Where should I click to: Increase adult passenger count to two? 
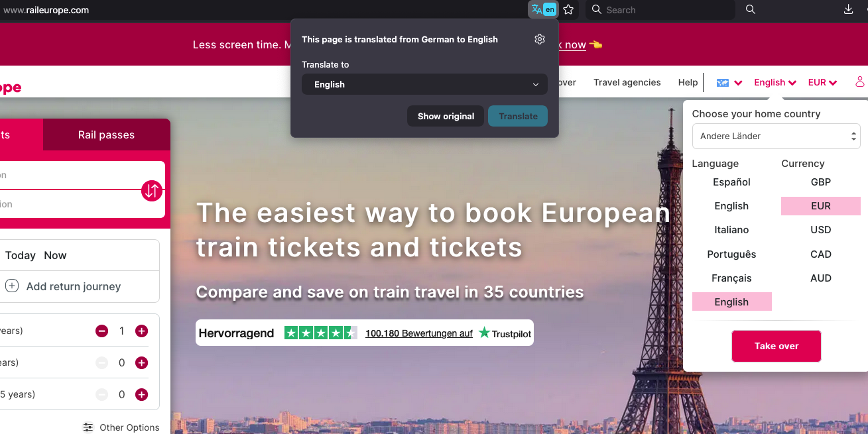(x=141, y=331)
